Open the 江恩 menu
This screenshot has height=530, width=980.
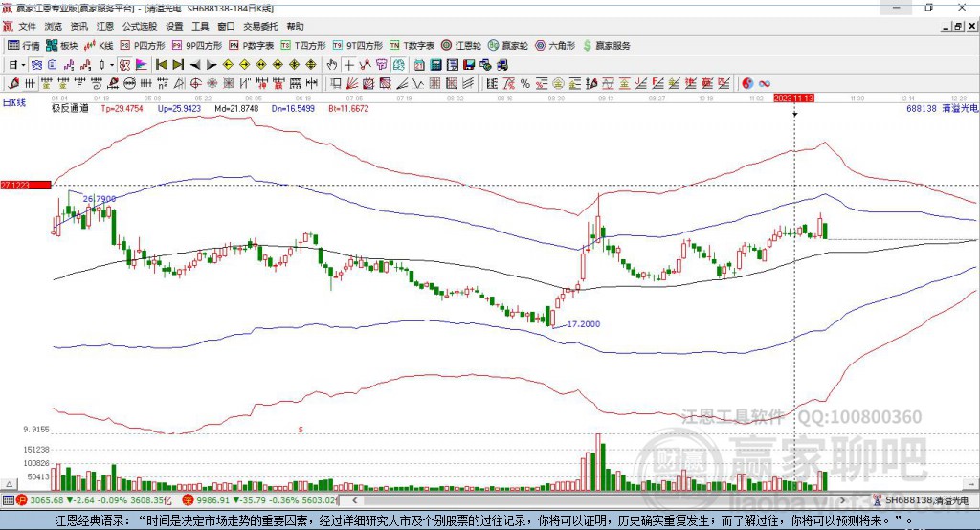click(105, 26)
